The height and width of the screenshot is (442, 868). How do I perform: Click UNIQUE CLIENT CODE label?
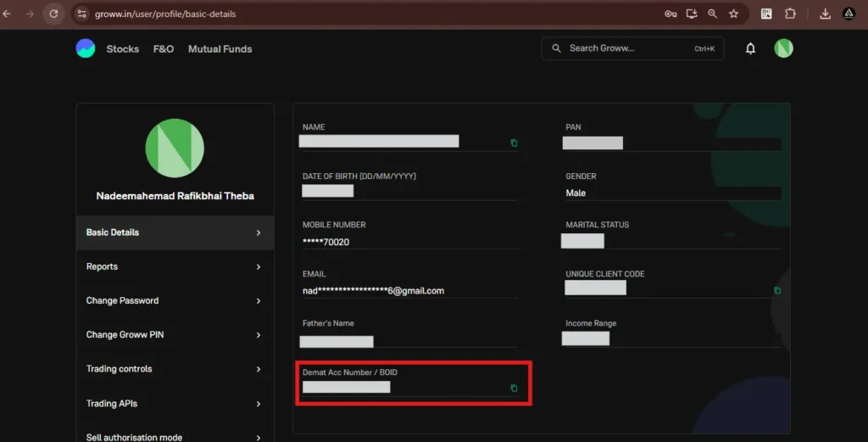(x=605, y=274)
